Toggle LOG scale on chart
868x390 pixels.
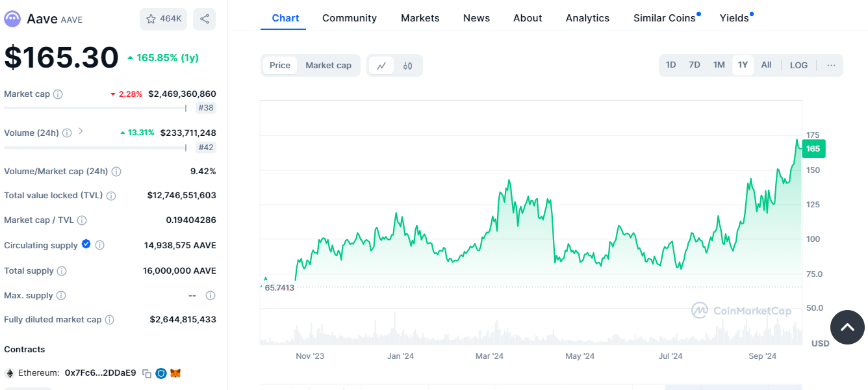[x=798, y=65]
